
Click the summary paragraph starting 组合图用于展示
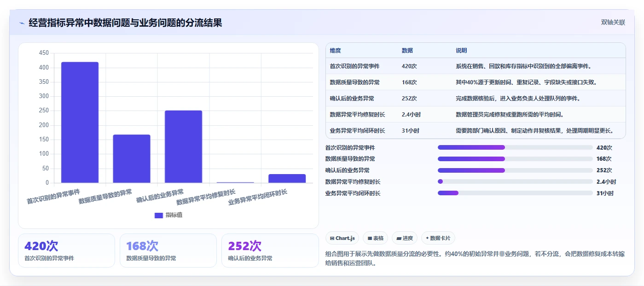point(475,259)
